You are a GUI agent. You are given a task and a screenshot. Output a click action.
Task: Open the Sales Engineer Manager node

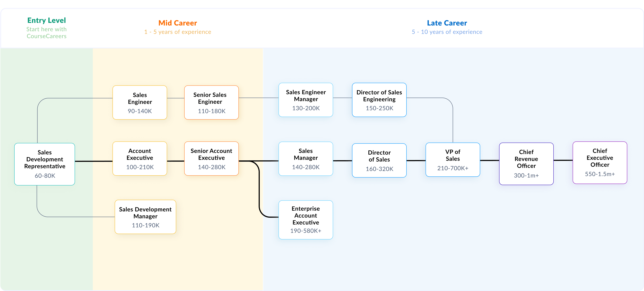click(x=305, y=100)
